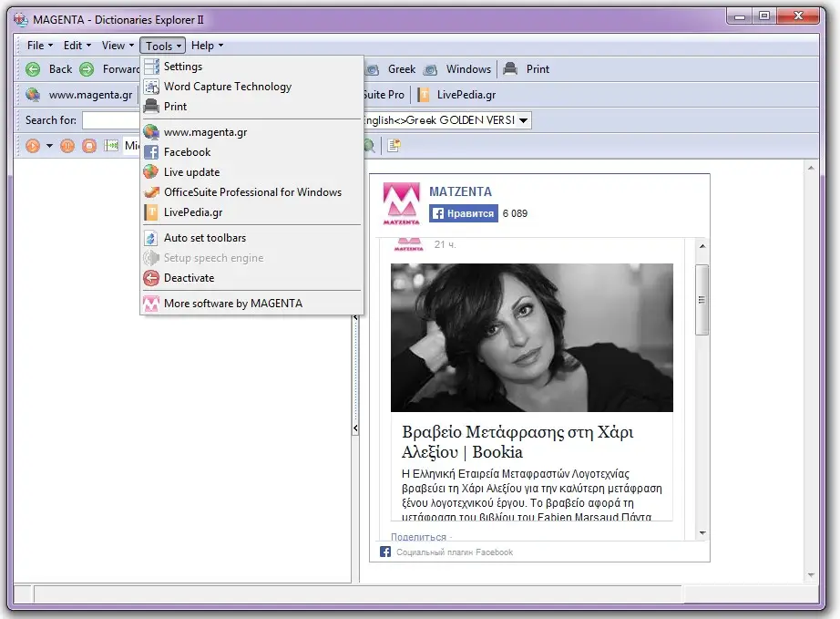Open the Help menu
Screen dimensions: 840x619
205,46
